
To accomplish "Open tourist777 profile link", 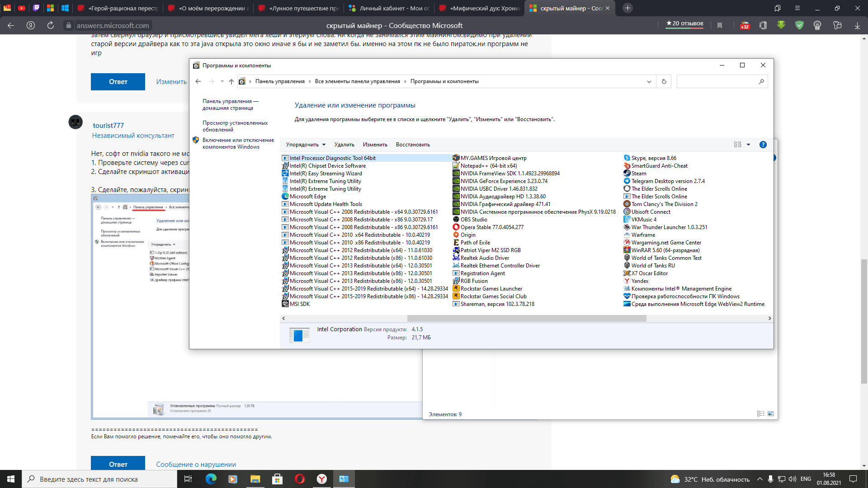I will (x=108, y=126).
